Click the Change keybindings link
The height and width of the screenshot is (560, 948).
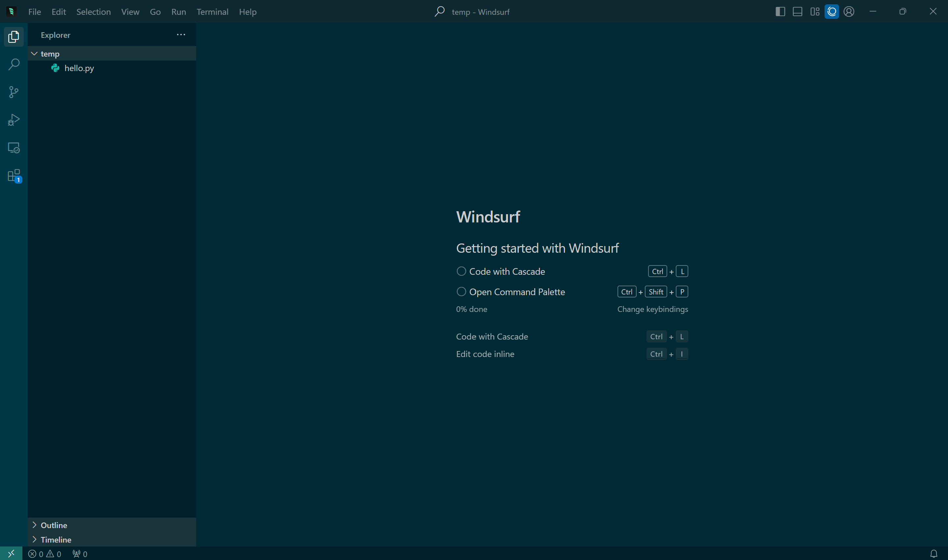[652, 309]
